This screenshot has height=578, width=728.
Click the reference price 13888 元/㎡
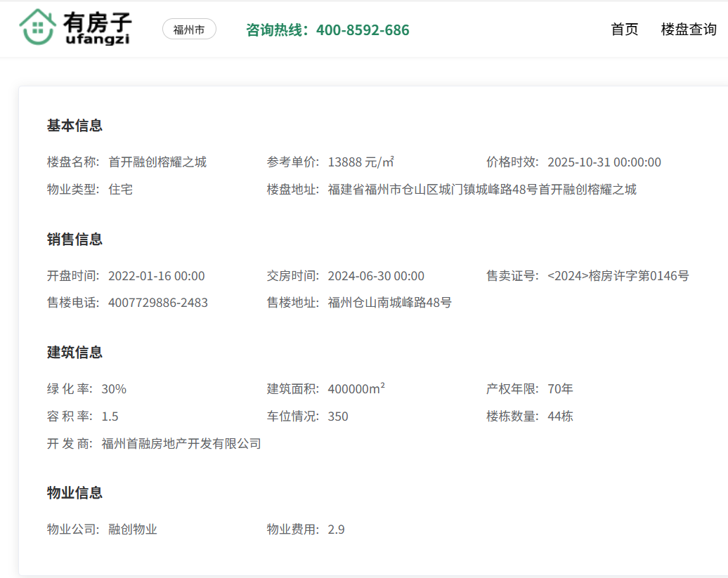[360, 162]
